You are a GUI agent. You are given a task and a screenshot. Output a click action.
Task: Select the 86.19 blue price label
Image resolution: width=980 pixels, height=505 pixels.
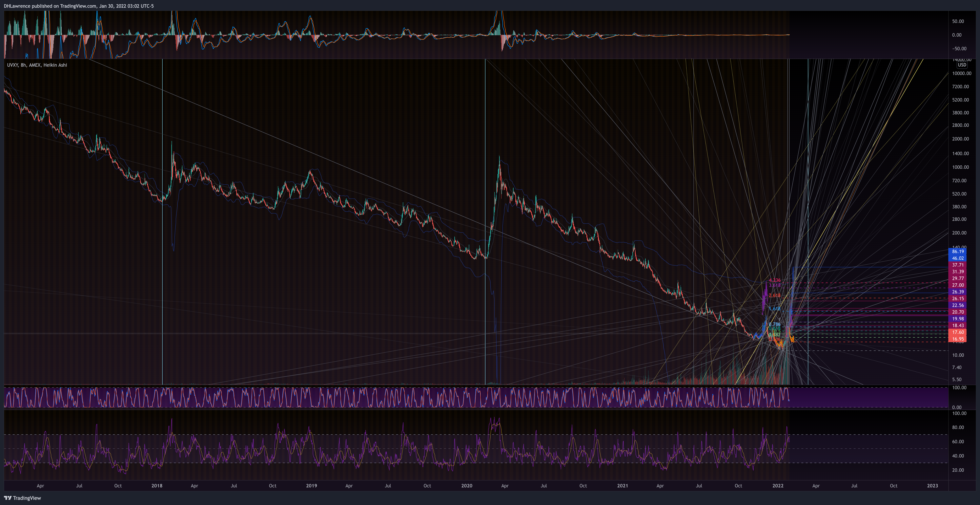(958, 252)
